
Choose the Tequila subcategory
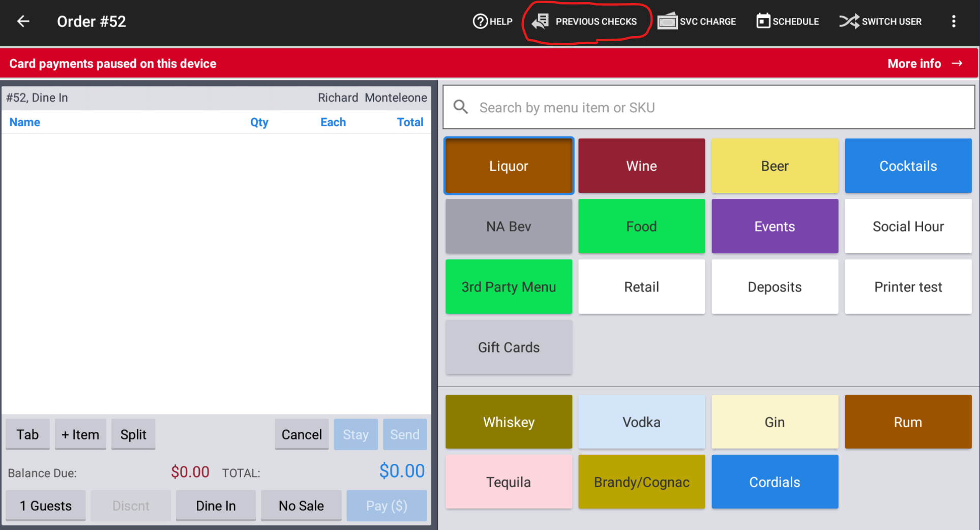(509, 482)
